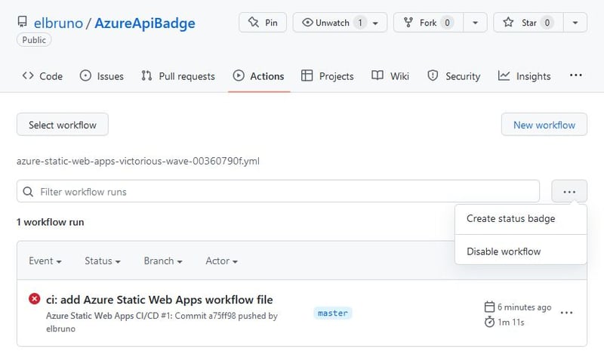
Task: Switch to the Issues tab
Action: pos(102,76)
